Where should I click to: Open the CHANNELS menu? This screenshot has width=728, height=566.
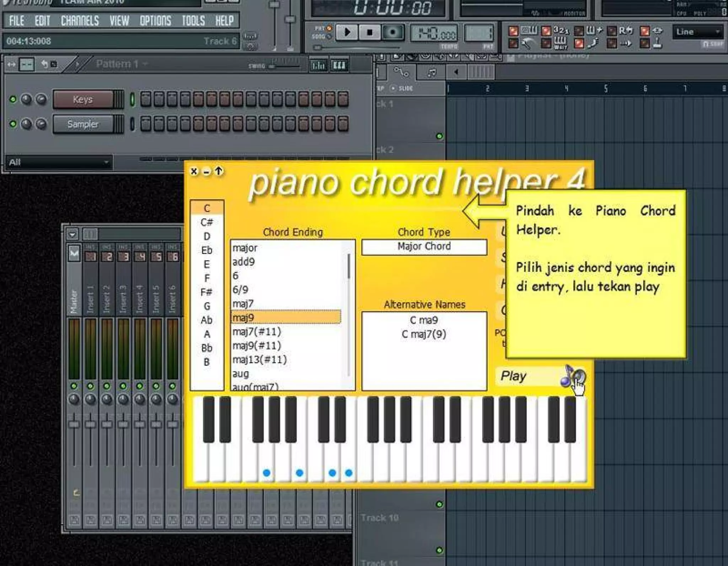coord(80,21)
